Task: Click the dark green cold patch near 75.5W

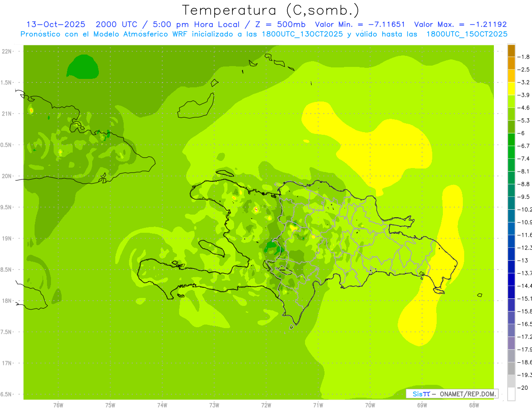Action: tap(82, 67)
